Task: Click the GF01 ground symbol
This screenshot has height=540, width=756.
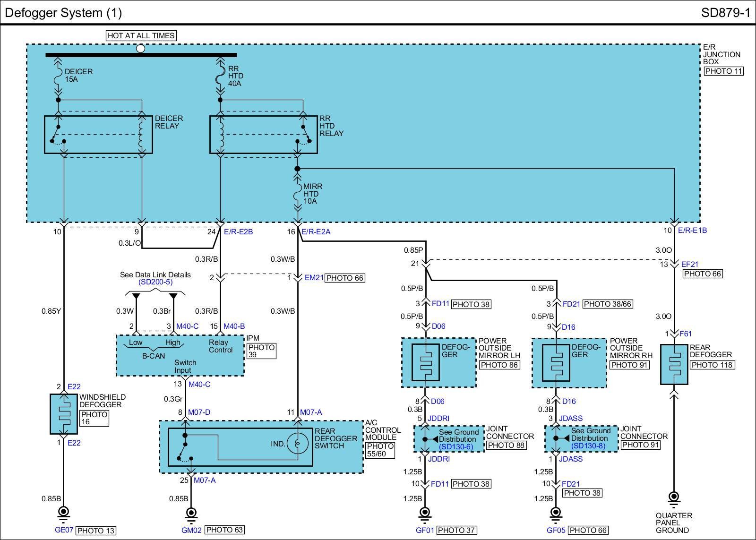Action: (x=425, y=513)
